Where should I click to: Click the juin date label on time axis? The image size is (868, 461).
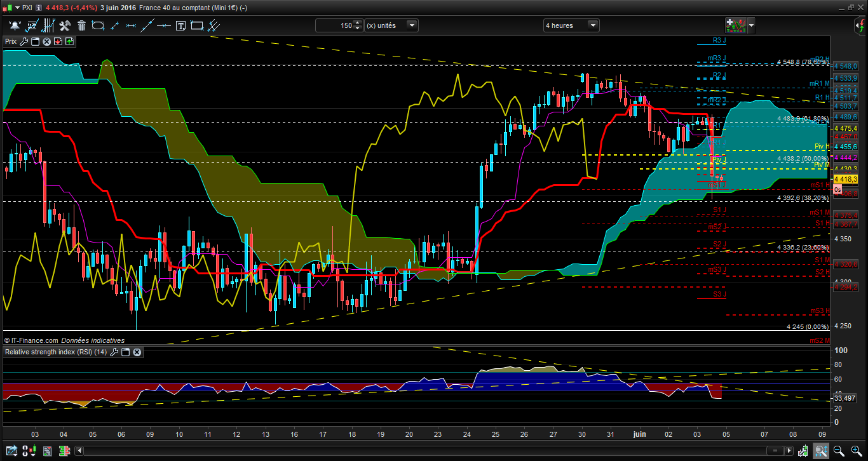tap(639, 434)
